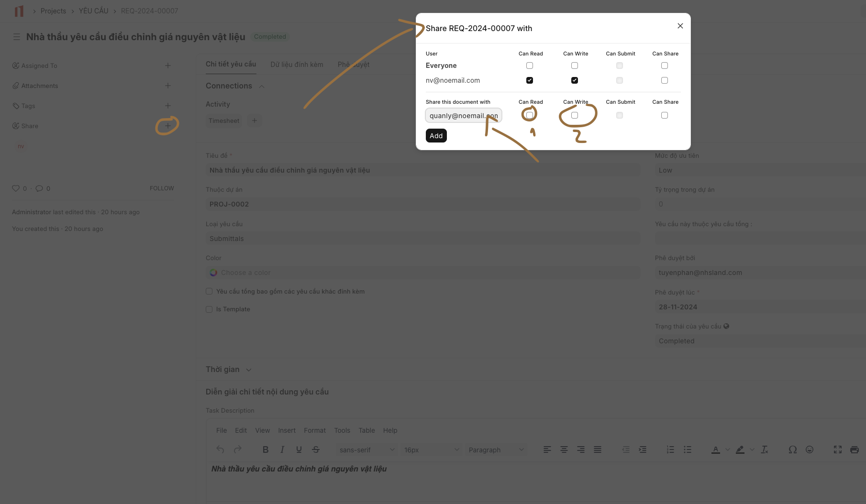
Task: Click the Choose a color field
Action: click(423, 273)
